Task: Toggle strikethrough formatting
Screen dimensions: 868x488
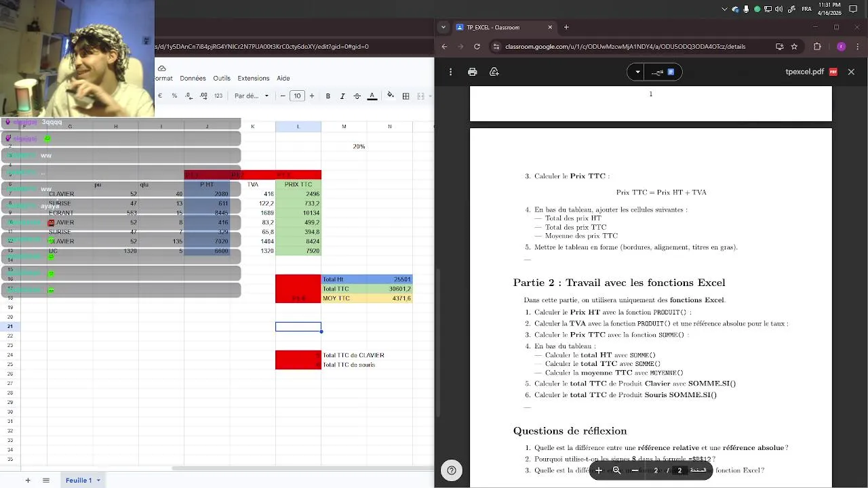Action: [x=357, y=96]
